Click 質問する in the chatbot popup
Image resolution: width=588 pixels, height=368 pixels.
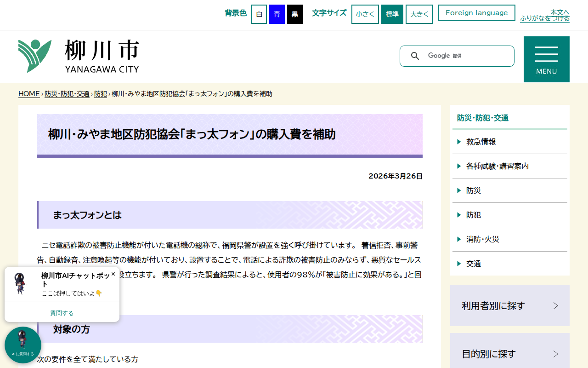(62, 313)
